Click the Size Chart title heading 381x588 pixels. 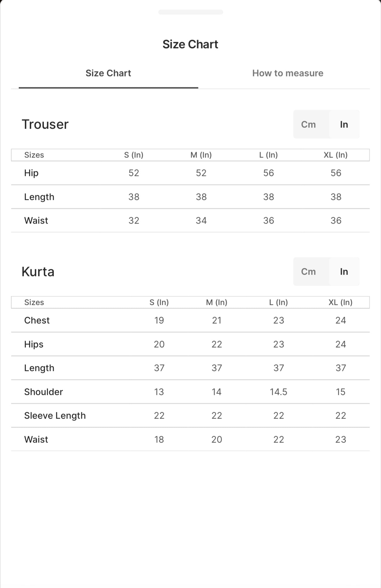pyautogui.click(x=190, y=44)
